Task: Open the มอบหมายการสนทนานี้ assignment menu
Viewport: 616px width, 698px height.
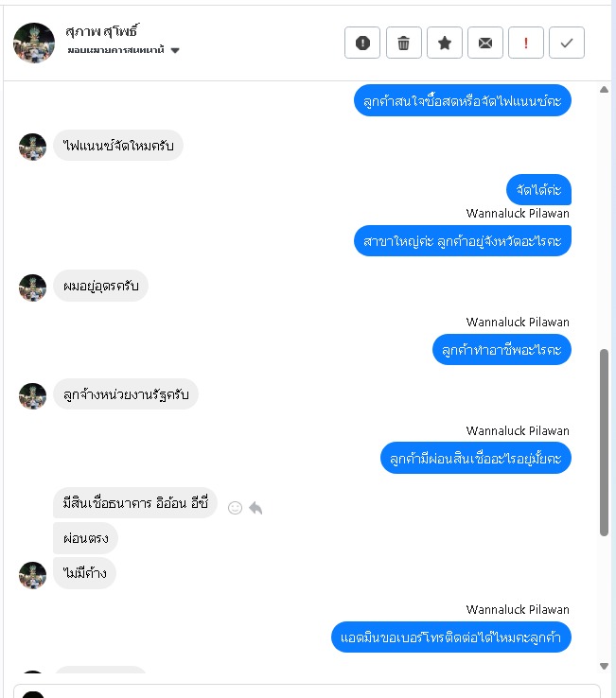Action: point(115,50)
